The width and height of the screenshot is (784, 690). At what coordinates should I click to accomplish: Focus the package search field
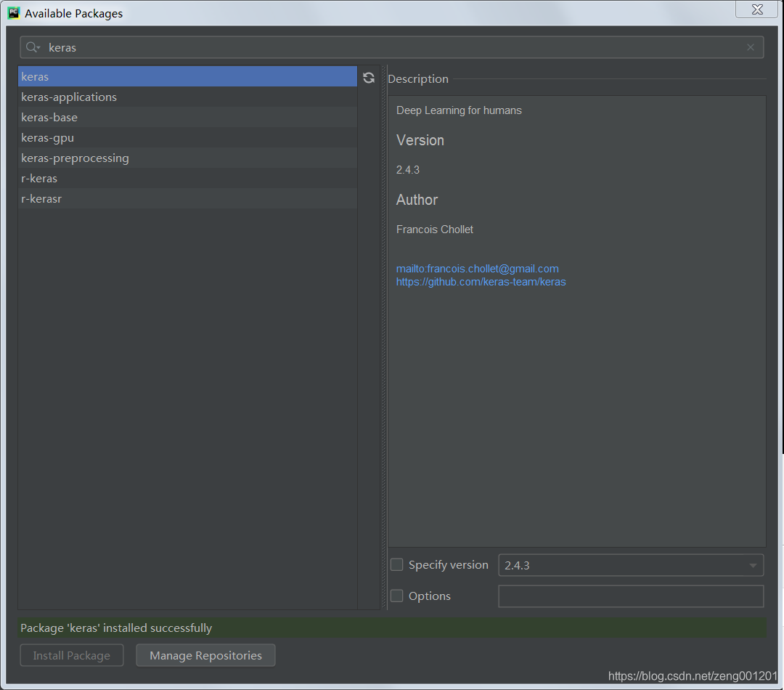[391, 47]
